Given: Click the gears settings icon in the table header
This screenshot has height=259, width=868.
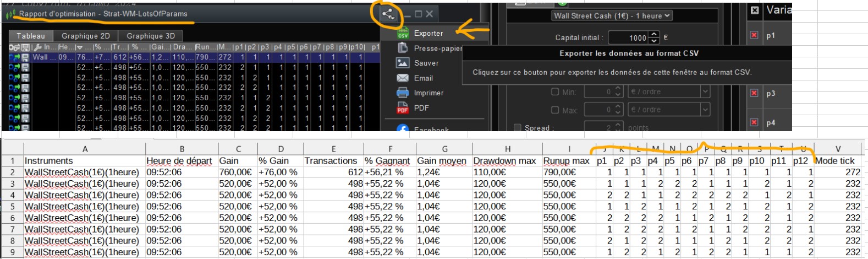Looking at the screenshot, I should click(14, 47).
